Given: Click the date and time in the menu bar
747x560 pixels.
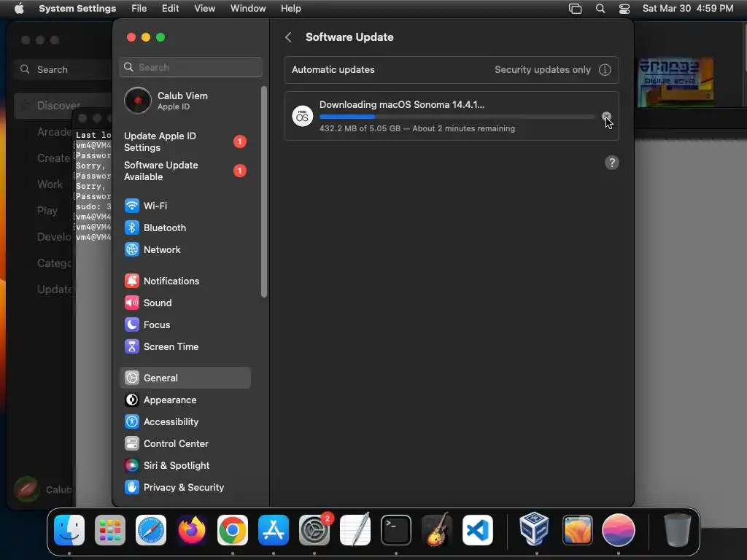Looking at the screenshot, I should (687, 9).
